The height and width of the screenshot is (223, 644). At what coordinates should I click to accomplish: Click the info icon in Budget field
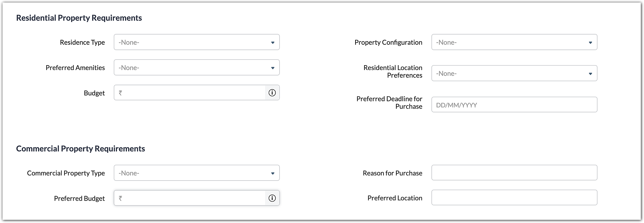click(x=272, y=93)
